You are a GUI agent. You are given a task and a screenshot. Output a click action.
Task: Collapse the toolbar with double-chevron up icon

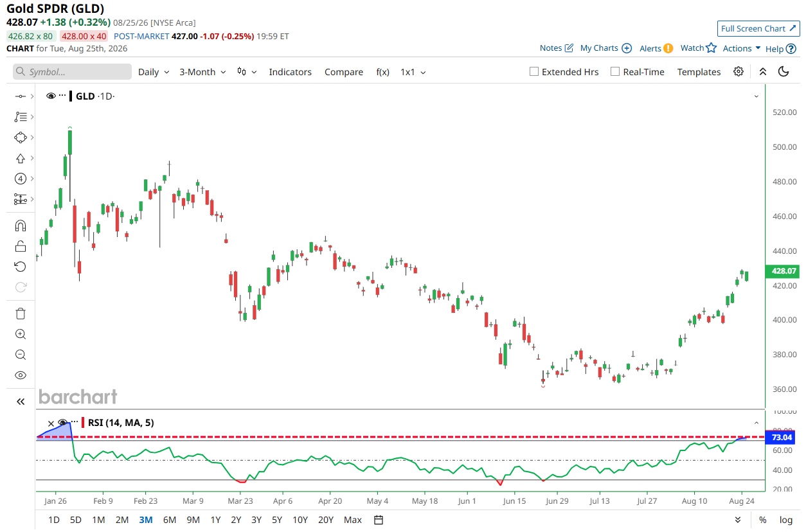click(x=762, y=71)
